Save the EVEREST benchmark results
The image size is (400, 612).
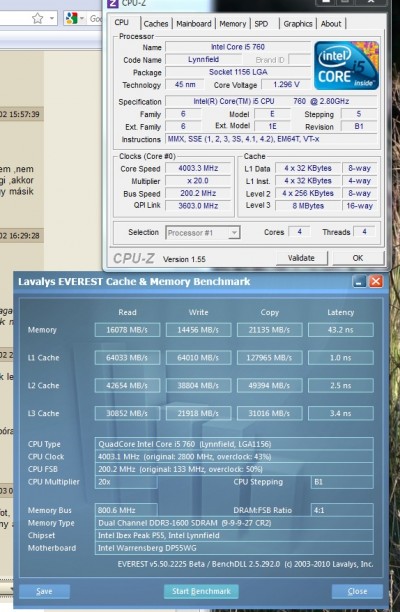pyautogui.click(x=44, y=591)
